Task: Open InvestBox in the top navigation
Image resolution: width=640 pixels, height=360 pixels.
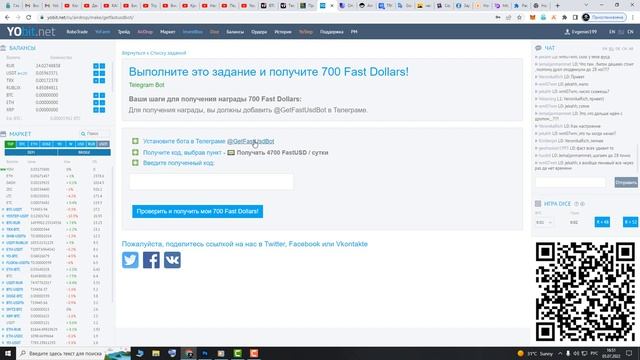Action: point(192,32)
